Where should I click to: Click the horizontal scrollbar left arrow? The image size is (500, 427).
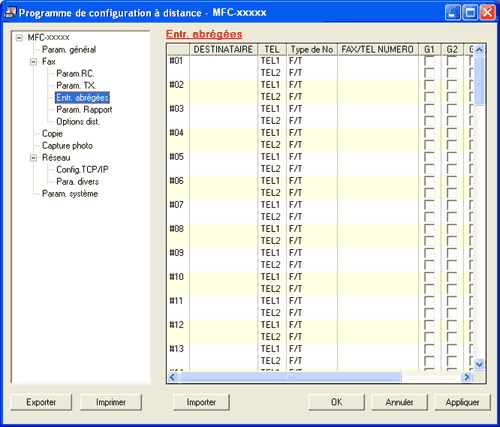point(172,377)
